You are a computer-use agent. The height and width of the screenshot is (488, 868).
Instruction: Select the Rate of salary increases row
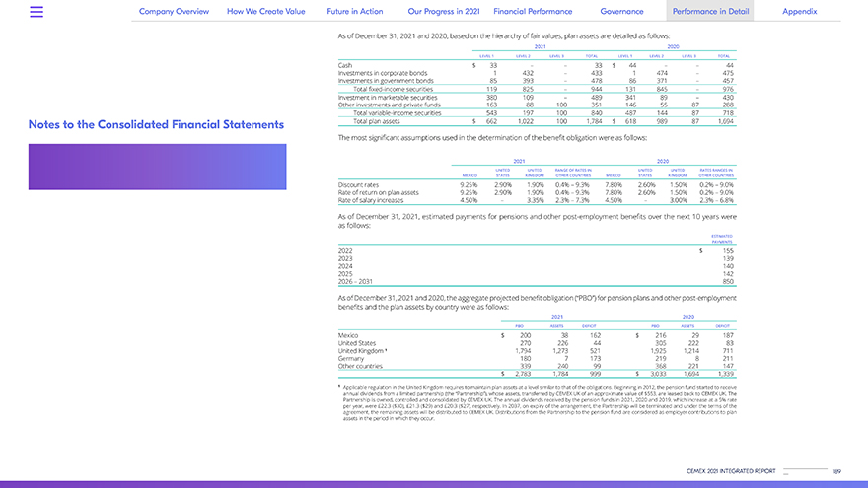[x=371, y=199]
